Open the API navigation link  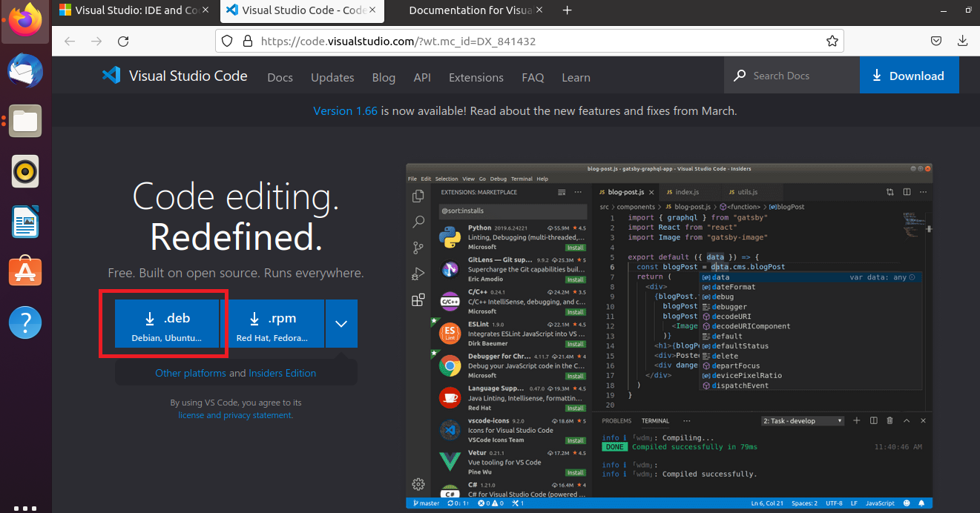click(x=422, y=77)
